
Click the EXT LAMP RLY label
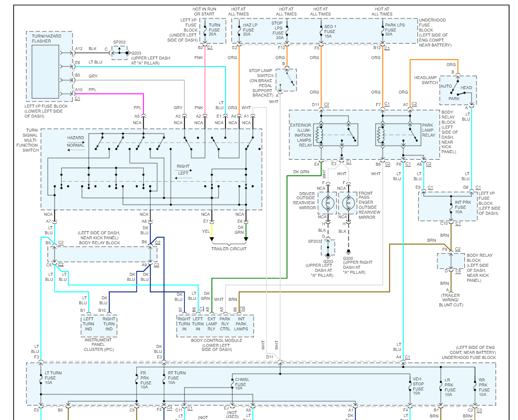coord(211,324)
